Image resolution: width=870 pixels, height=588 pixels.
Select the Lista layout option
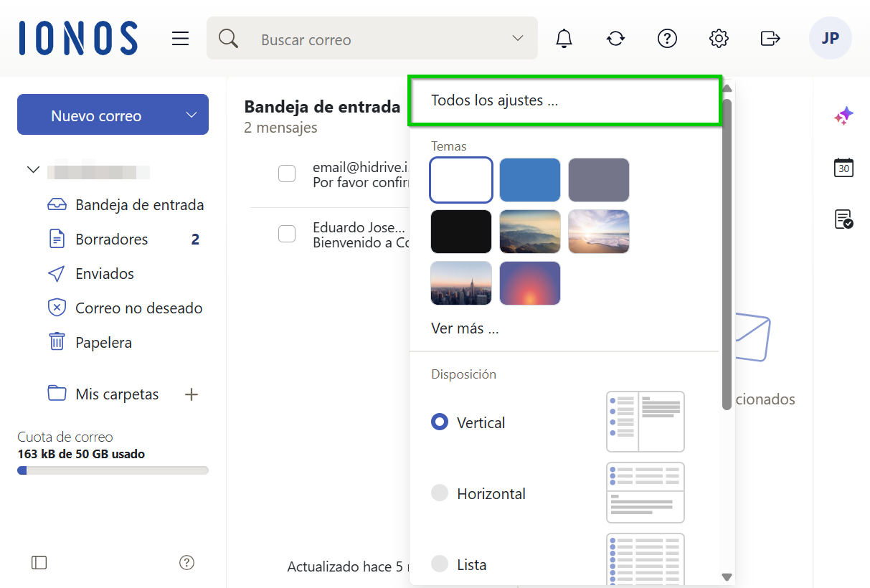coord(441,564)
